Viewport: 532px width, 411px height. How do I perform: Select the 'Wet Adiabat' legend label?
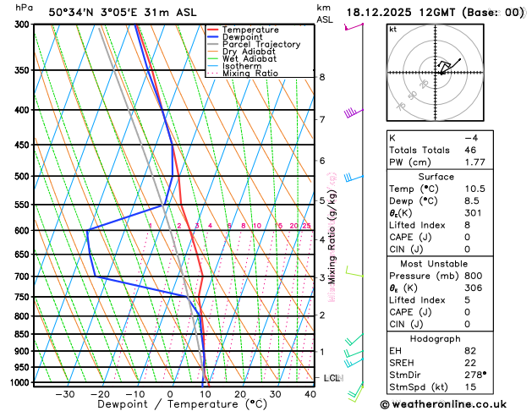[250, 58]
